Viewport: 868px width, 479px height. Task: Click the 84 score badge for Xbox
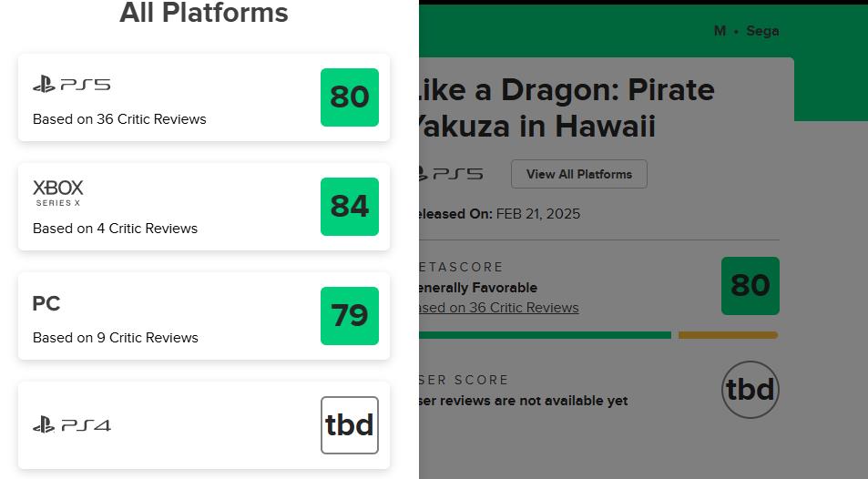[350, 207]
